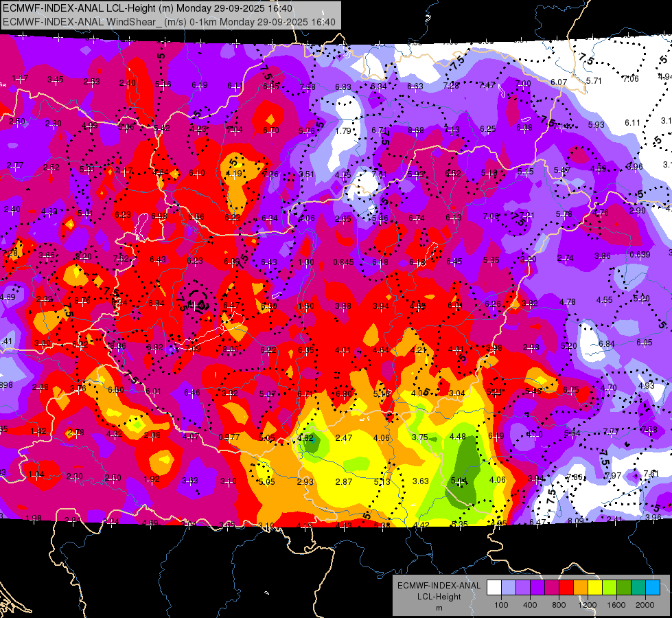Click the wind shear value 0.639
This screenshot has height=618, width=672.
(640, 254)
